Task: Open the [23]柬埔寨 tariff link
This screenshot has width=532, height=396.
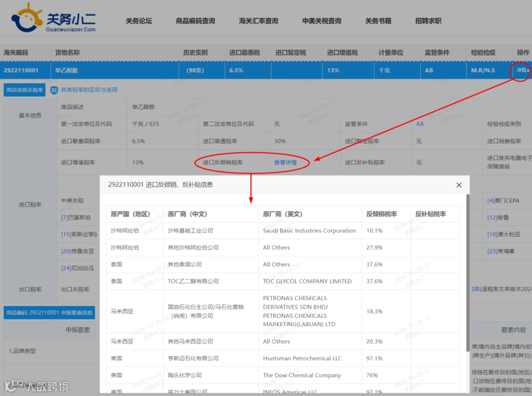Action: pyautogui.click(x=501, y=252)
